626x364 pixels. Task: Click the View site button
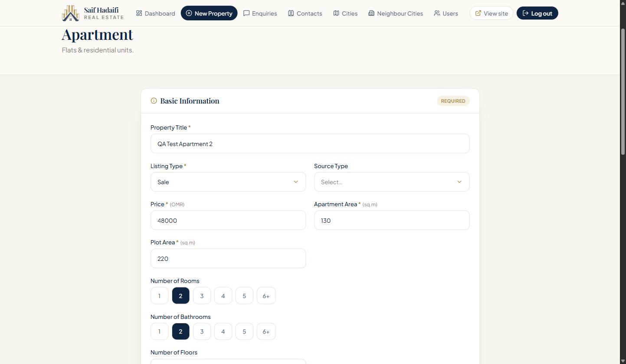click(x=492, y=13)
